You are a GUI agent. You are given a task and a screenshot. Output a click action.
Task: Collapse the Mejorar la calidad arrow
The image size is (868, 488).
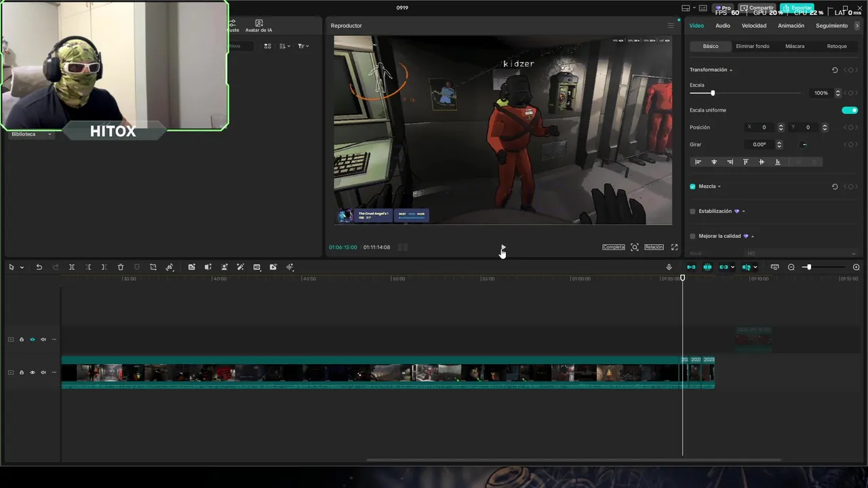tap(752, 237)
